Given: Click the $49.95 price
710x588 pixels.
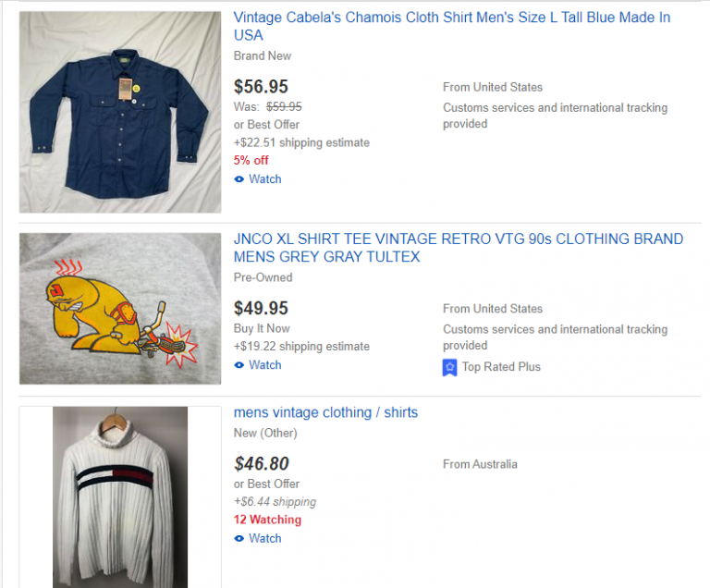Looking at the screenshot, I should (x=261, y=308).
